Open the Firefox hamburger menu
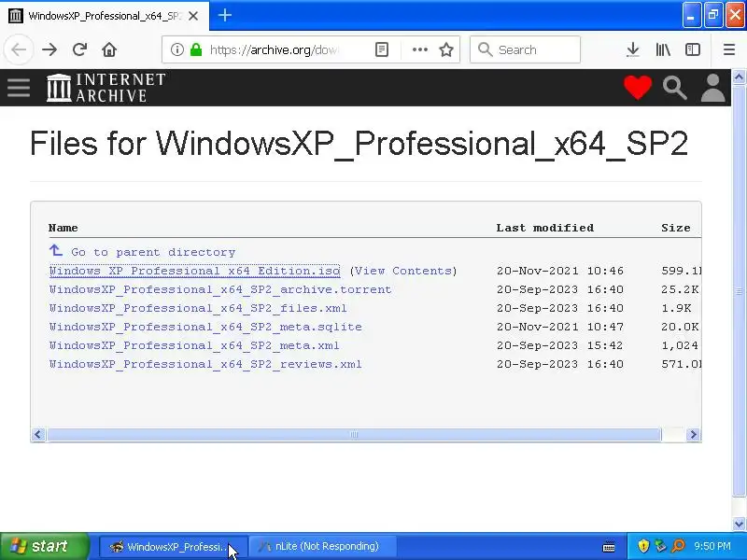The height and width of the screenshot is (560, 747). pyautogui.click(x=729, y=49)
